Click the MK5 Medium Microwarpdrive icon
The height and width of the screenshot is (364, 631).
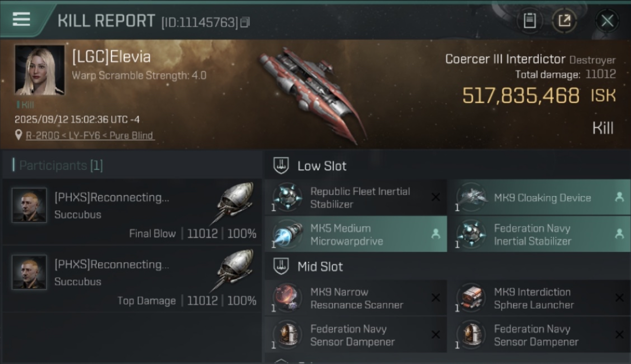tap(287, 234)
